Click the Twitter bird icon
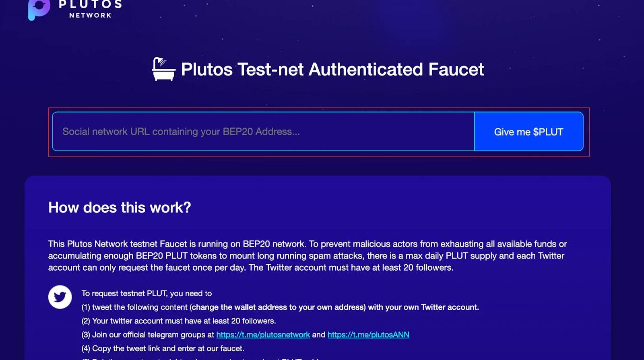Viewport: 644px width, 360px height. point(60,297)
